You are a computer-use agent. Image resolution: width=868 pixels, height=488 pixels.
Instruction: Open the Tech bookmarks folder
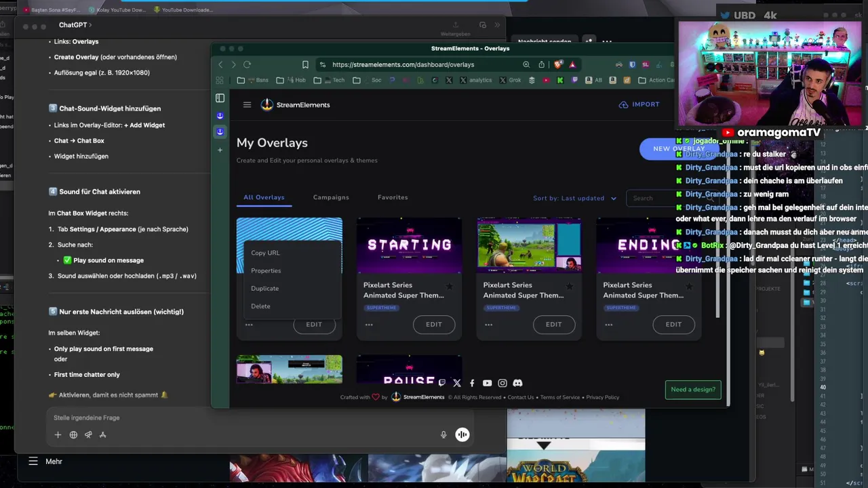330,80
